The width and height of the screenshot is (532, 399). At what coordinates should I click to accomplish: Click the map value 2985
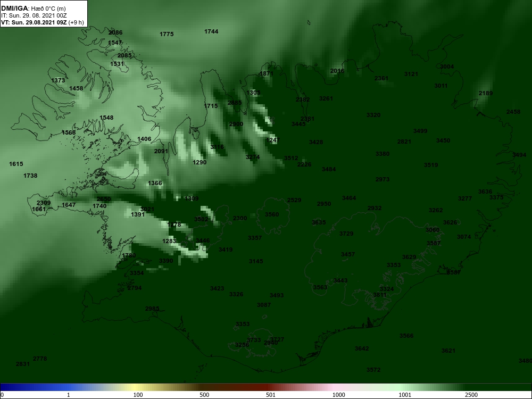pyautogui.click(x=152, y=309)
